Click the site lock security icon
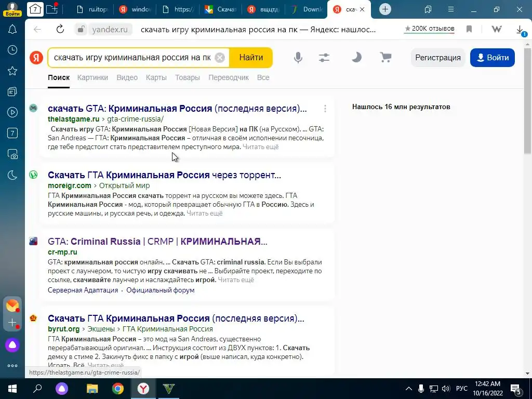 click(81, 30)
